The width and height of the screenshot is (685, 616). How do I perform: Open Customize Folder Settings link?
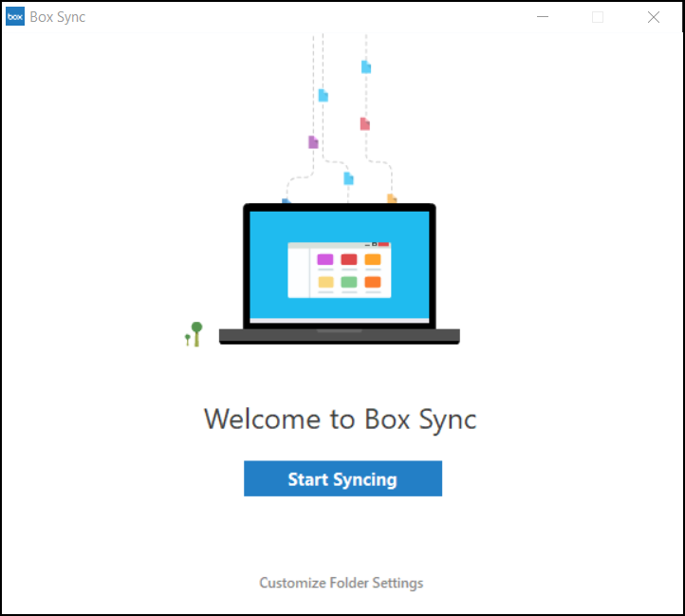pyautogui.click(x=342, y=583)
